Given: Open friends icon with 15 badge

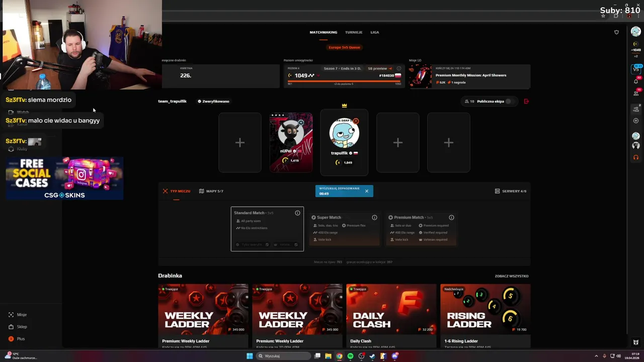Looking at the screenshot, I should tap(636, 93).
